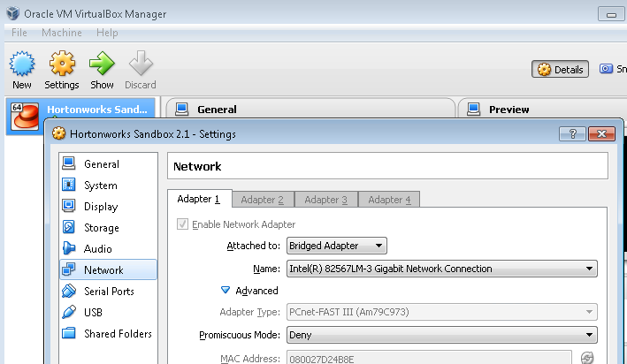Click the New virtual machine icon
Image resolution: width=627 pixels, height=364 pixels.
[22, 64]
